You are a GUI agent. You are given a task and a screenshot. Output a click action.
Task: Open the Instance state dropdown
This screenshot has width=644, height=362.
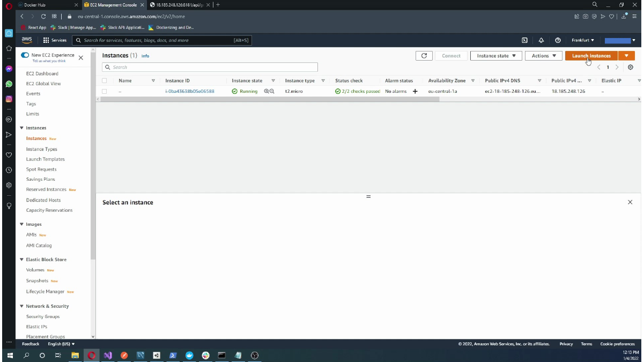pyautogui.click(x=496, y=56)
